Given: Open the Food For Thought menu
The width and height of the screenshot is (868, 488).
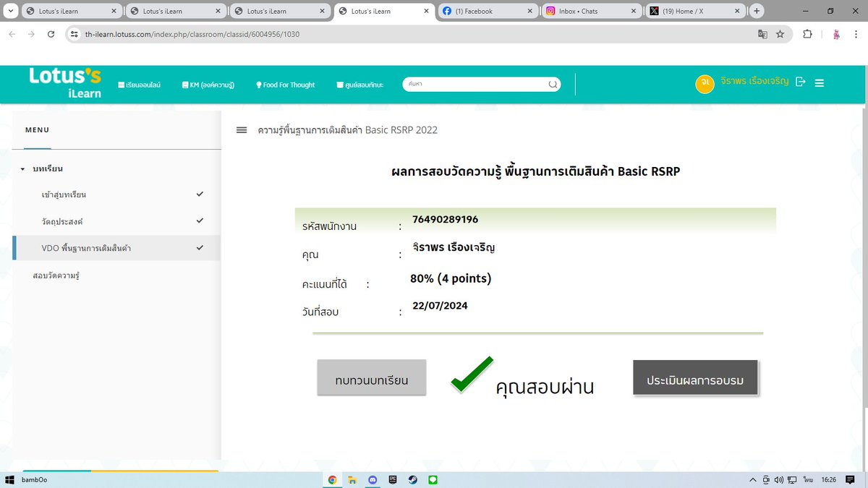Looking at the screenshot, I should click(285, 85).
